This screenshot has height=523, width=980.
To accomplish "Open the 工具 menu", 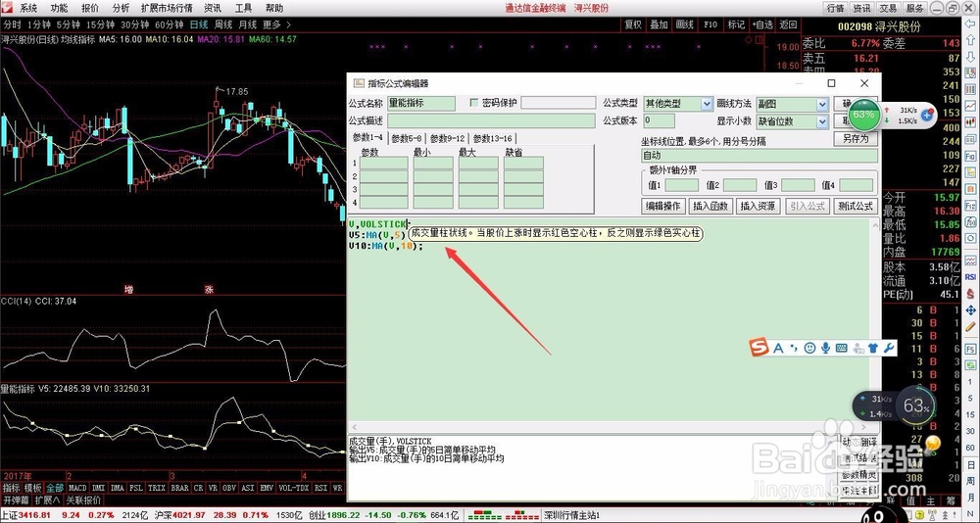I will [244, 8].
